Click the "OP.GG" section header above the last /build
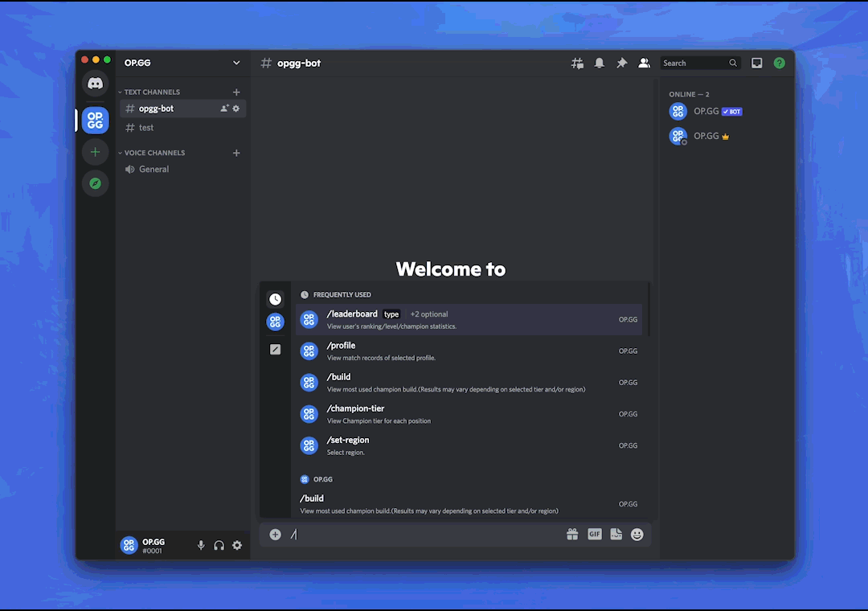 pos(323,480)
